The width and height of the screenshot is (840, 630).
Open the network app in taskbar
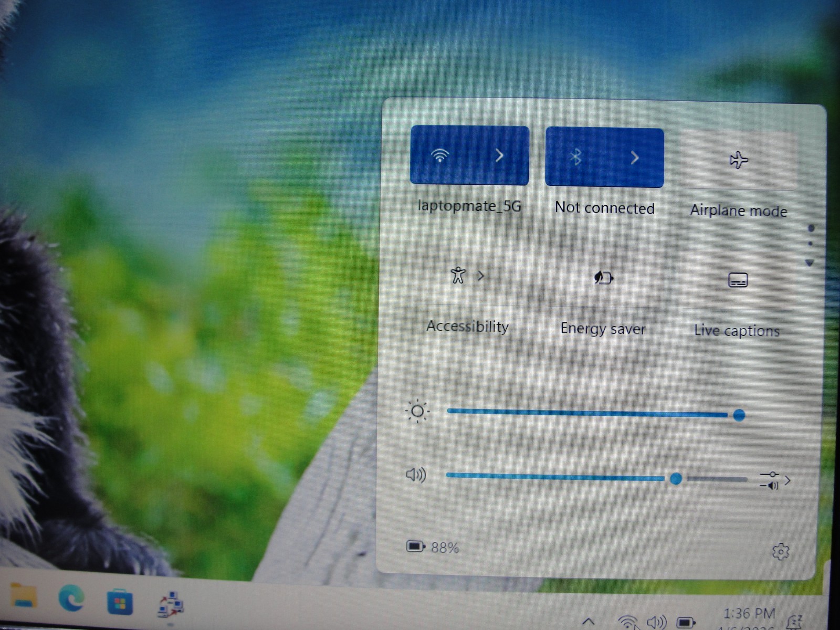(x=170, y=604)
